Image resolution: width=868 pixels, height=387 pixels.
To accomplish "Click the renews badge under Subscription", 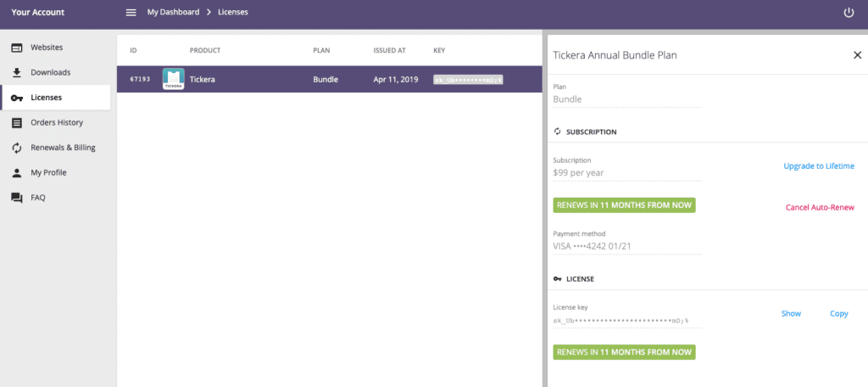I will click(x=624, y=205).
